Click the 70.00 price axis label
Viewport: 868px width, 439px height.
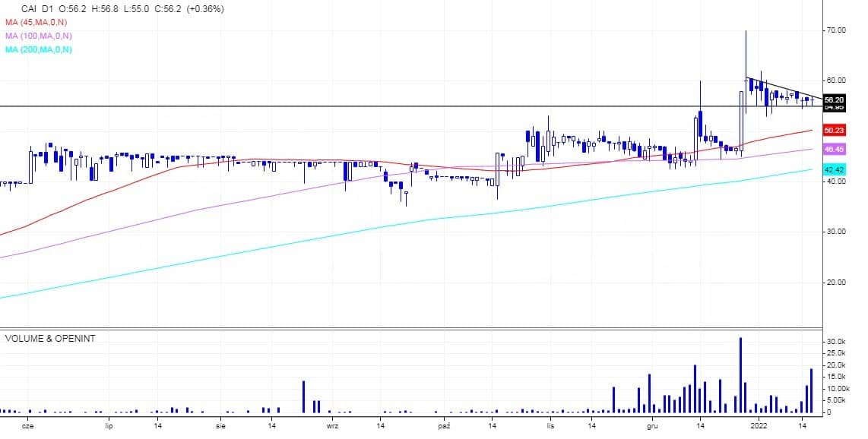tap(836, 30)
